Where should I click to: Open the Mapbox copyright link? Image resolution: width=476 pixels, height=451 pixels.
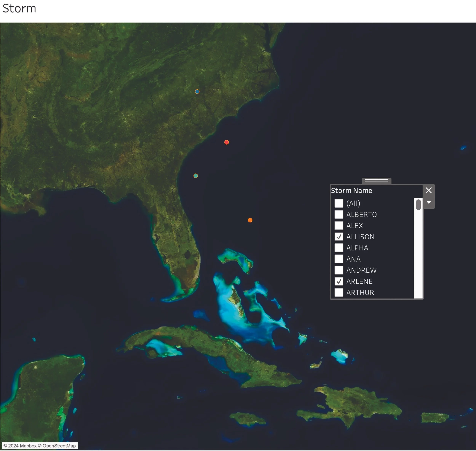pos(19,445)
